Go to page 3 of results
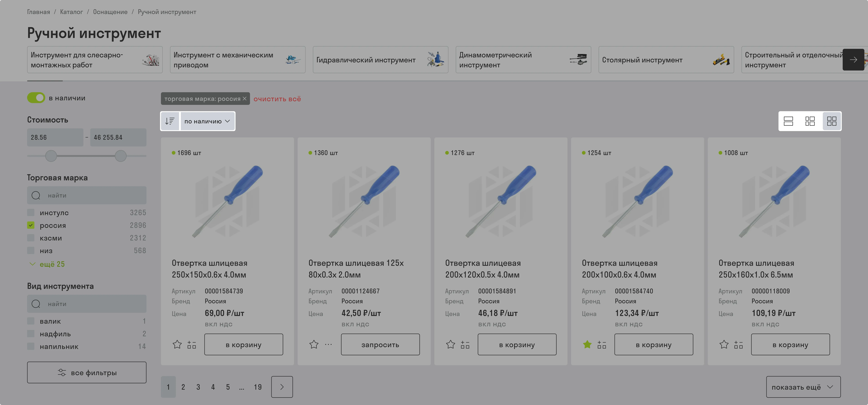Viewport: 868px width, 405px height. tap(198, 387)
